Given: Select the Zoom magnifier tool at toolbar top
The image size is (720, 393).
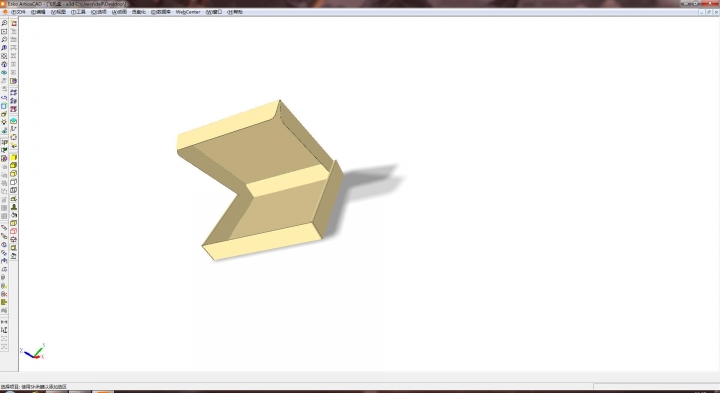Looking at the screenshot, I should [4, 23].
